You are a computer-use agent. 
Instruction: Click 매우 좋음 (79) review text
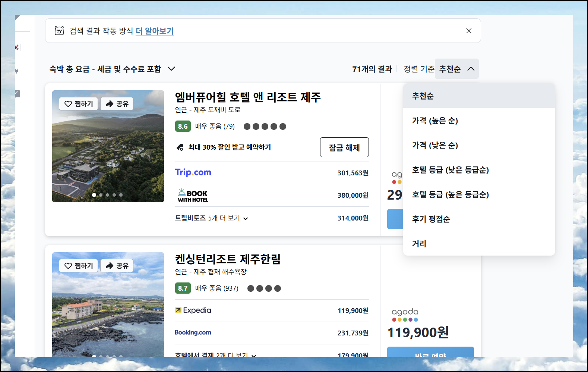tap(215, 126)
